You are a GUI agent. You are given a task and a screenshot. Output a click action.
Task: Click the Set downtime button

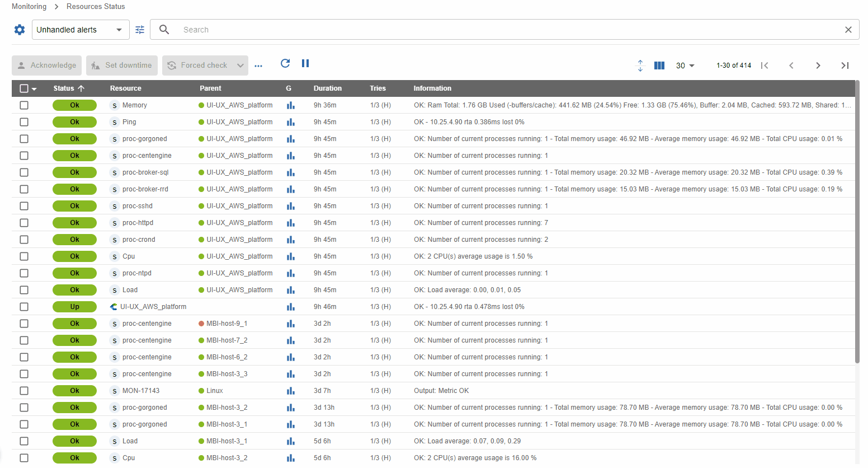[122, 65]
